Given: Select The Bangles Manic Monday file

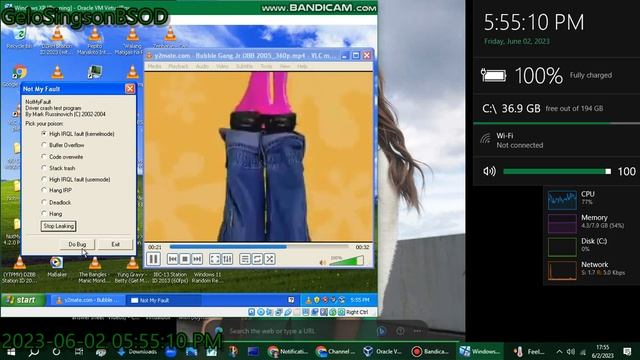Looking at the screenshot, I should [x=94, y=270].
